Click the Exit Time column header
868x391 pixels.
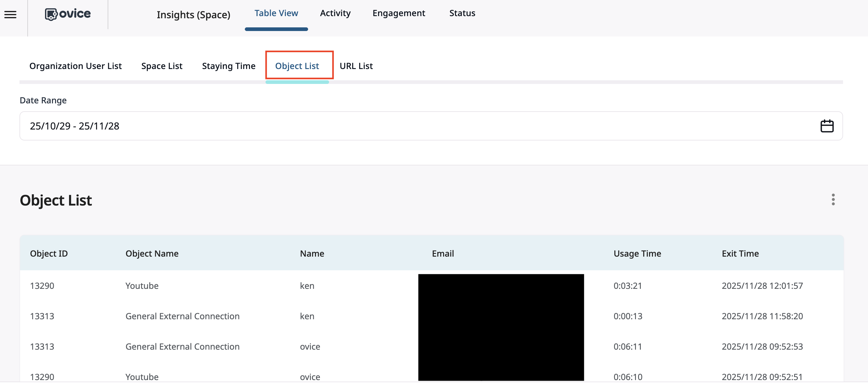pyautogui.click(x=740, y=254)
